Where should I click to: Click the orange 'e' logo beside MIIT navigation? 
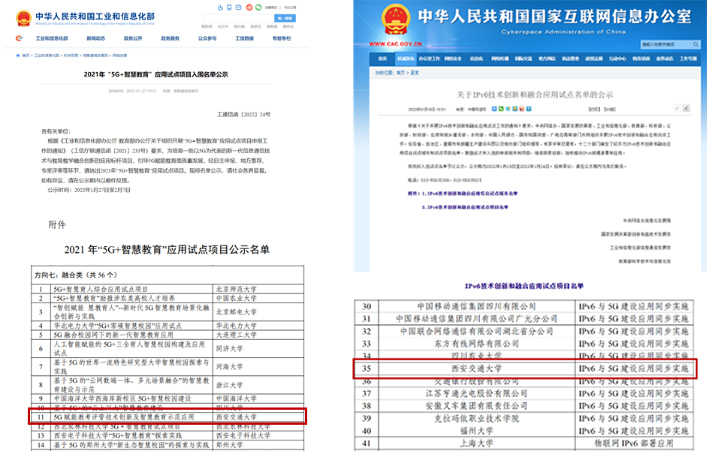[19, 38]
